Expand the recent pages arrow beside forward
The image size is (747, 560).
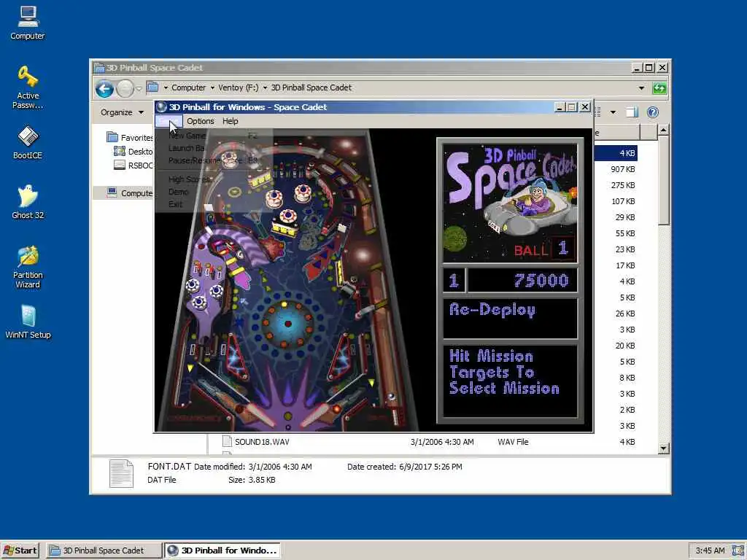pos(139,88)
